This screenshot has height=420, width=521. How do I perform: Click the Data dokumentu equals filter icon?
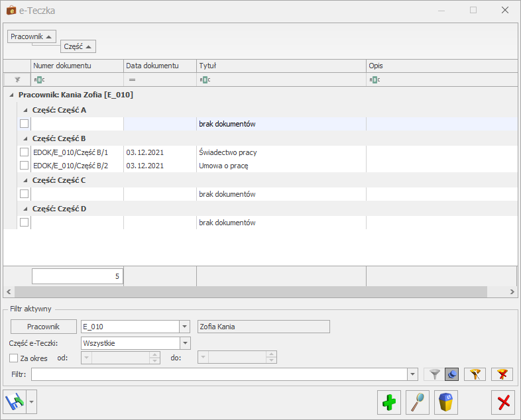tap(132, 79)
